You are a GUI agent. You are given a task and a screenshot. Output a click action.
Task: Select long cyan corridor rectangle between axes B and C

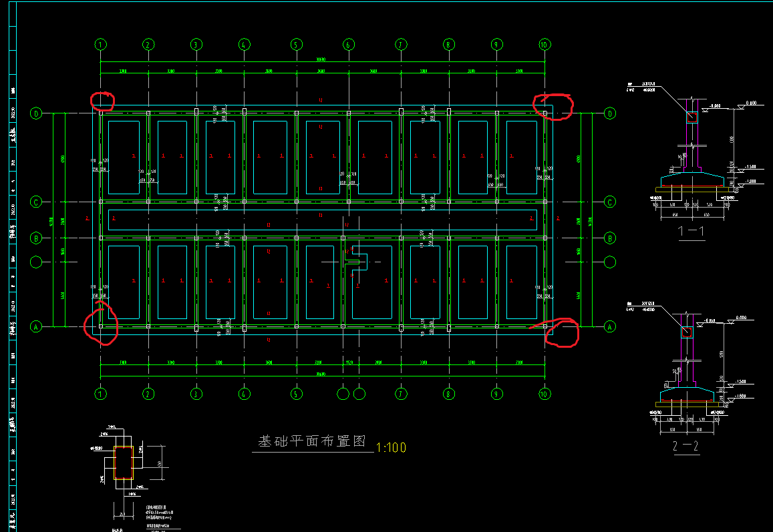click(x=323, y=220)
